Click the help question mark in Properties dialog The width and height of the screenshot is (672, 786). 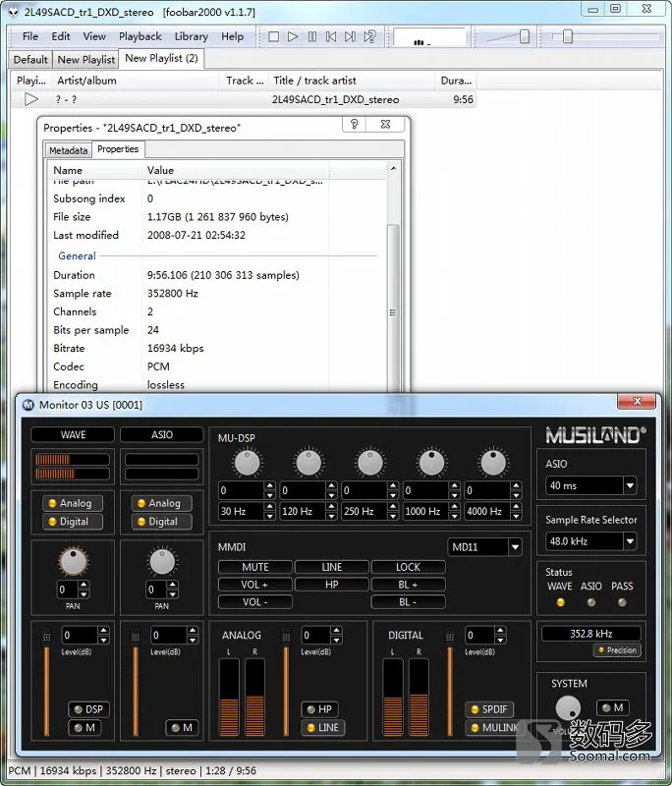[x=355, y=124]
